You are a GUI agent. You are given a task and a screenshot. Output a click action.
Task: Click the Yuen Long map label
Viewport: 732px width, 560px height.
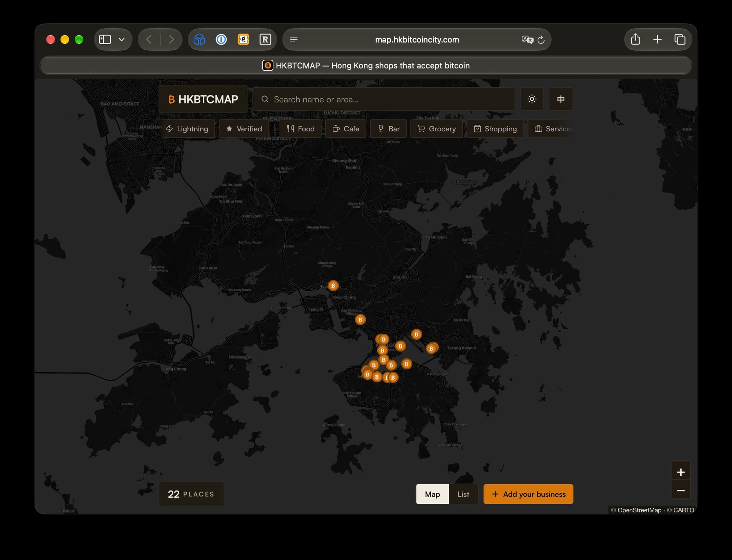click(x=252, y=216)
